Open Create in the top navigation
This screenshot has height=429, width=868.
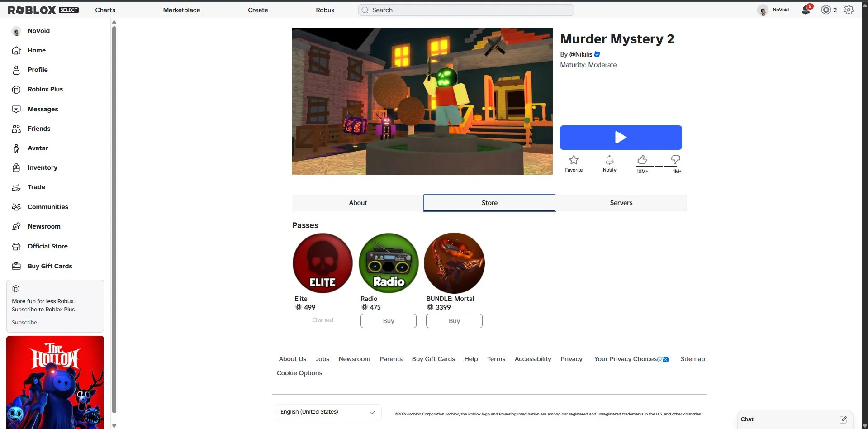(258, 10)
